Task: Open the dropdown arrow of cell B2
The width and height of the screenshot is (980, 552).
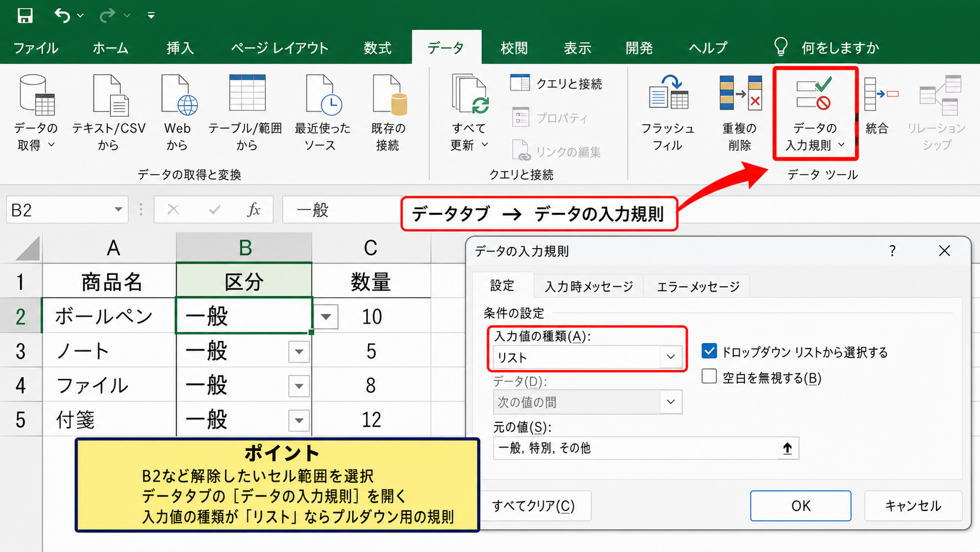Action: 326,317
